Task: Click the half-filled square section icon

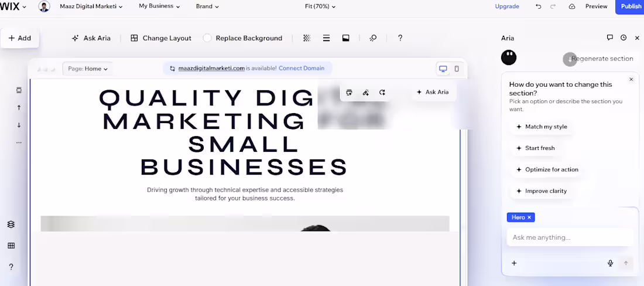Action: point(346,38)
